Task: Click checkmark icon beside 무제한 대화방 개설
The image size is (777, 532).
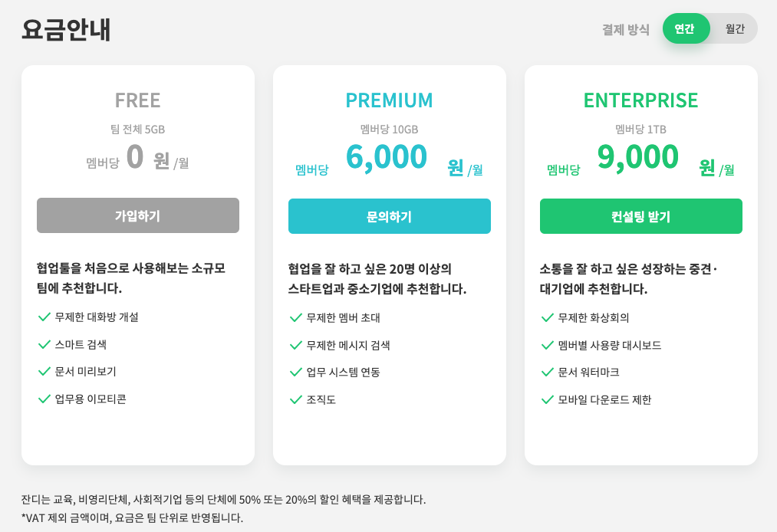Action: coord(44,317)
